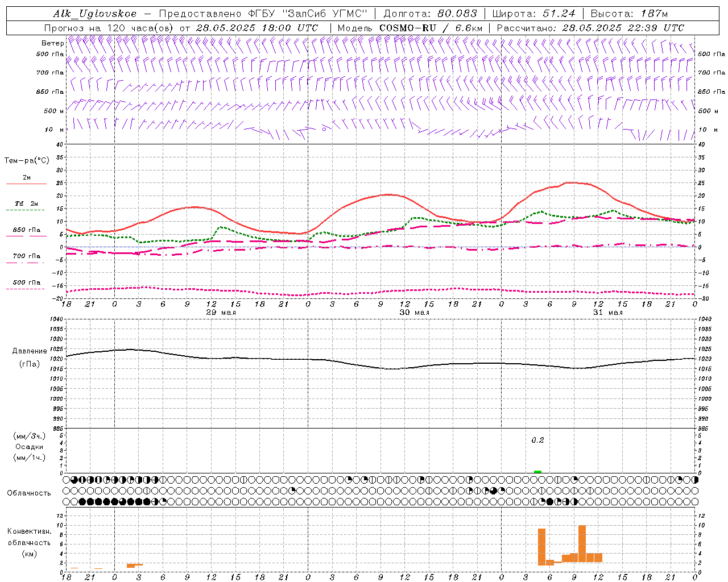Viewport: 728px width, 582px height.
Task: Click the elevation text 'Высота: 187м'
Action: point(629,14)
